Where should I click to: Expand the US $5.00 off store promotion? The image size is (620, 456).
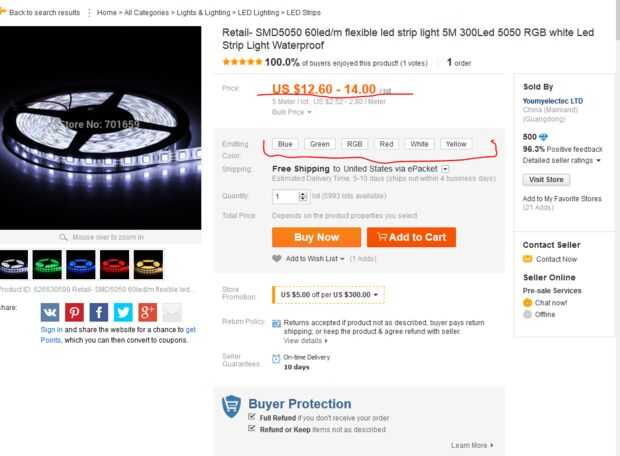376,295
